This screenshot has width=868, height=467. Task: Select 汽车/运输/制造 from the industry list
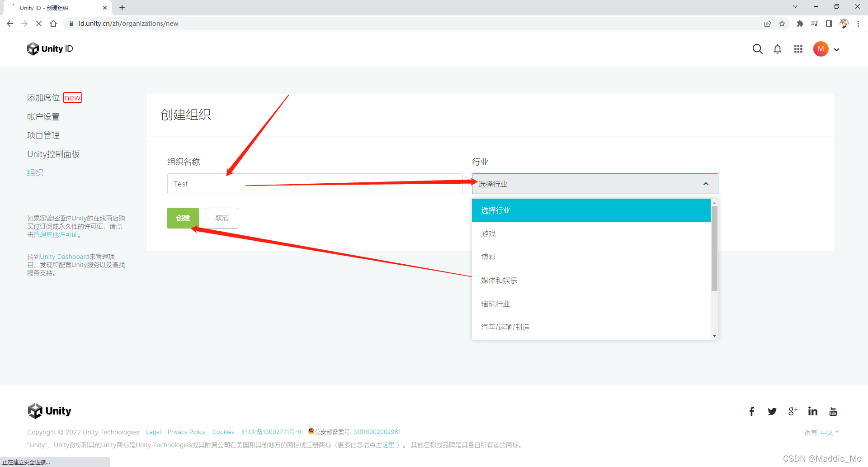pyautogui.click(x=591, y=327)
